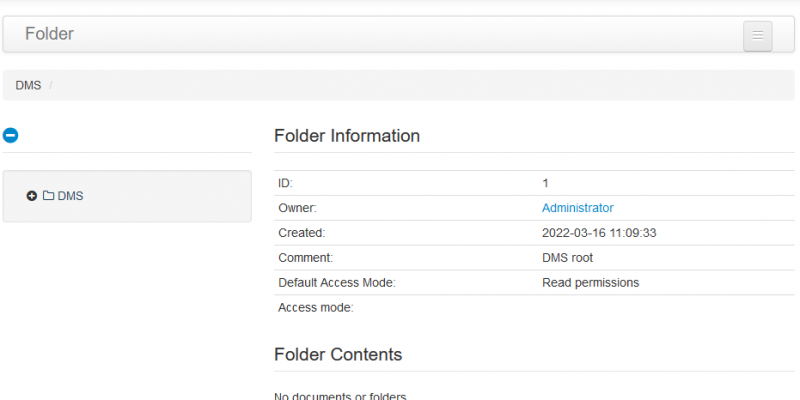Click the folder icon beside DMS in tree
Screen dimensions: 800x400
click(x=48, y=195)
